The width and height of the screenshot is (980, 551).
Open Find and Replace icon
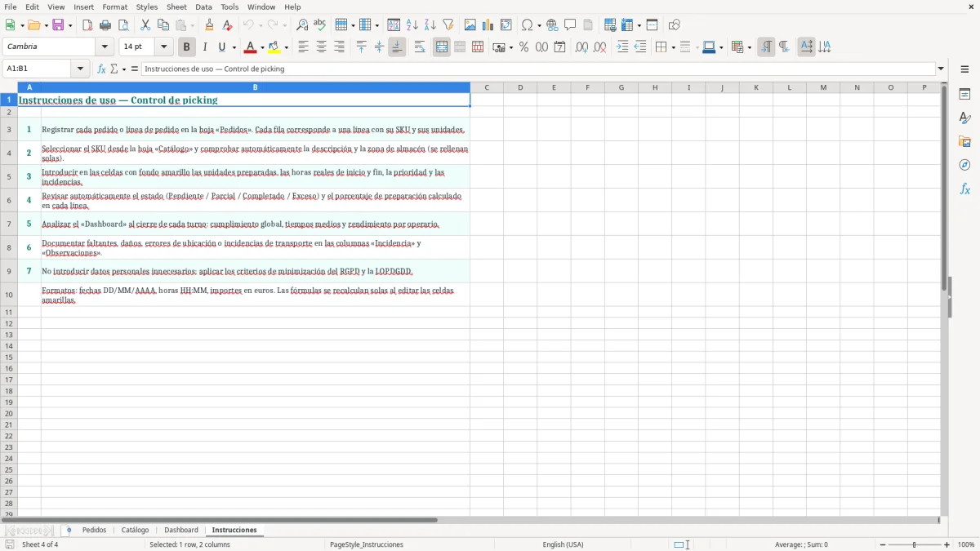[x=302, y=25]
